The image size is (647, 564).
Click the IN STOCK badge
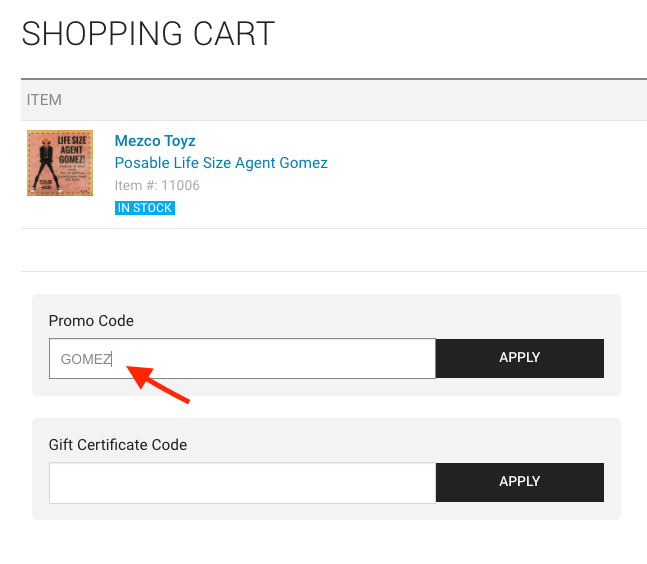145,208
